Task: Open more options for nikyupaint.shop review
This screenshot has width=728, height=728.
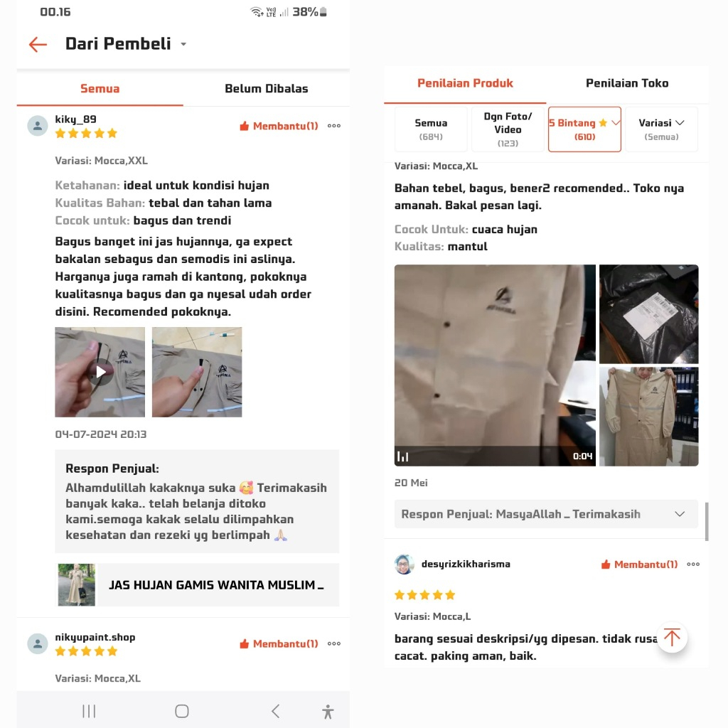Action: pos(334,643)
